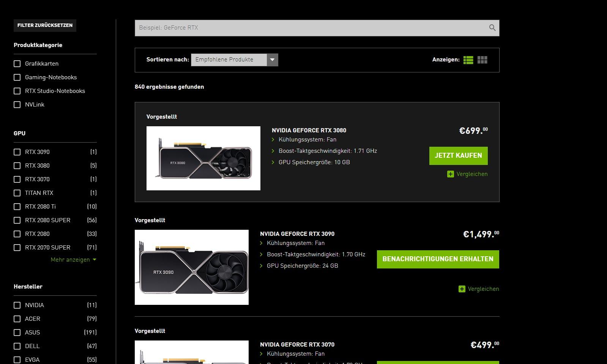The width and height of the screenshot is (607, 364).
Task: Click compare plus icon for RTX 3090
Action: pos(462,289)
